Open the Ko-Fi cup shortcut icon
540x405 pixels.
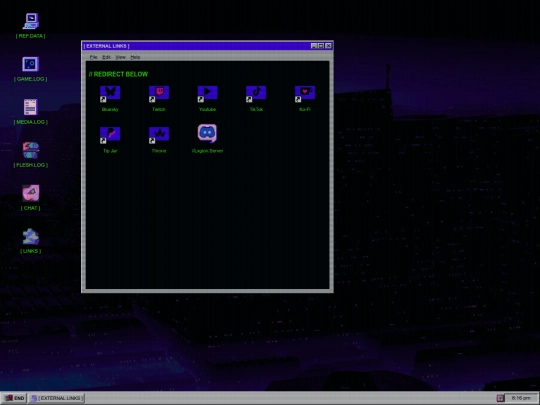[x=305, y=94]
